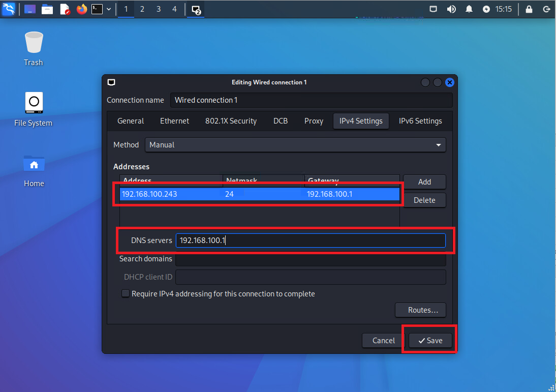The height and width of the screenshot is (392, 556).
Task: Open the Kali applications menu
Action: [9, 9]
